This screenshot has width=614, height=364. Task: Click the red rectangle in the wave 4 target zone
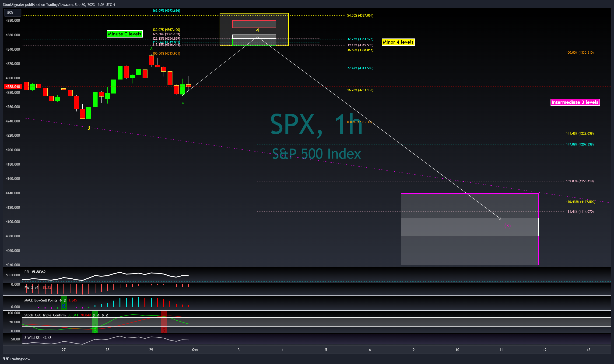click(254, 24)
